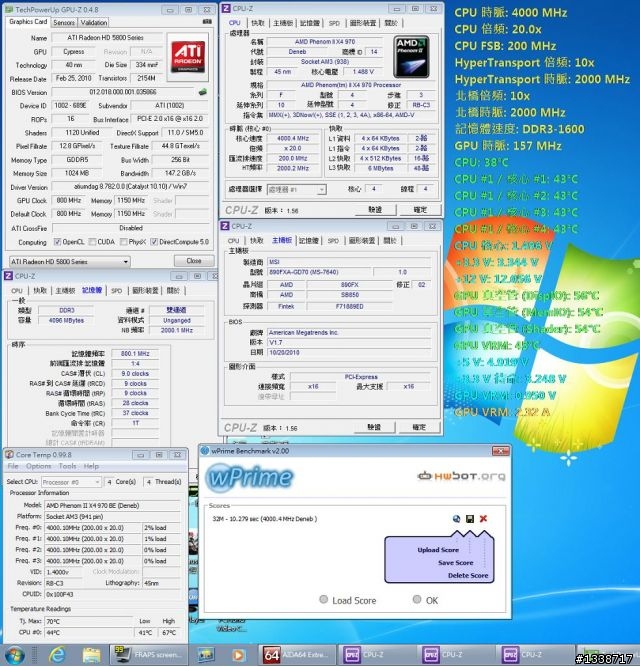Switch to the Sensors tab in GPU-Z
This screenshot has width=640, height=667.
point(64,23)
